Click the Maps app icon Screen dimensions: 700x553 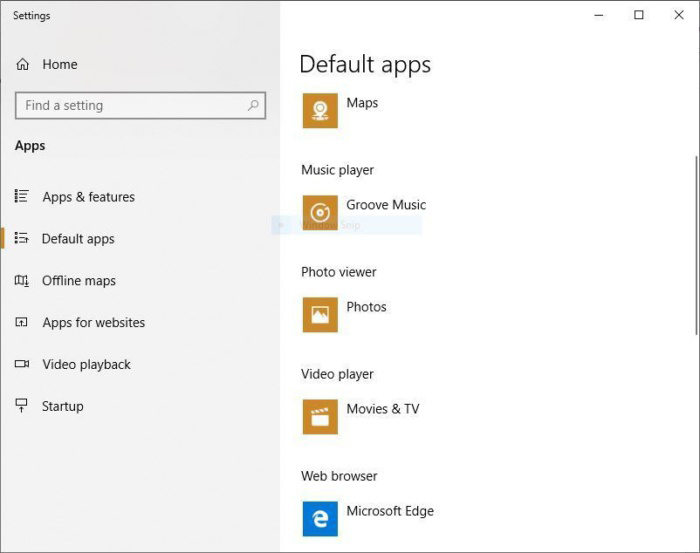[x=320, y=111]
